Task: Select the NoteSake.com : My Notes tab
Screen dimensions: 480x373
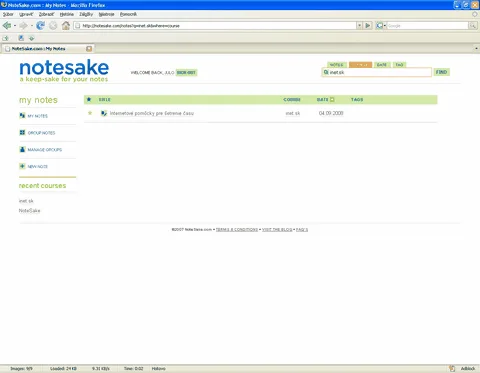Action: click(47, 49)
